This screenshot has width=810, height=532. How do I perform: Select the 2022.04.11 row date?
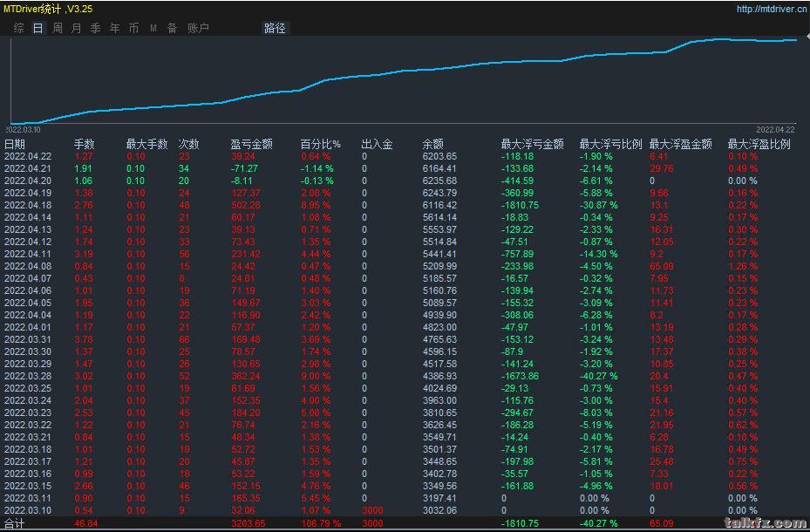[28, 254]
